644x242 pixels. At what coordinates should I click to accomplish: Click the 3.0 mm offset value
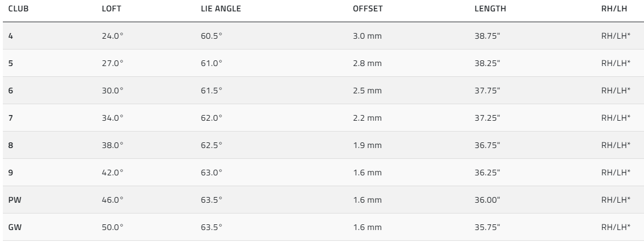point(367,36)
